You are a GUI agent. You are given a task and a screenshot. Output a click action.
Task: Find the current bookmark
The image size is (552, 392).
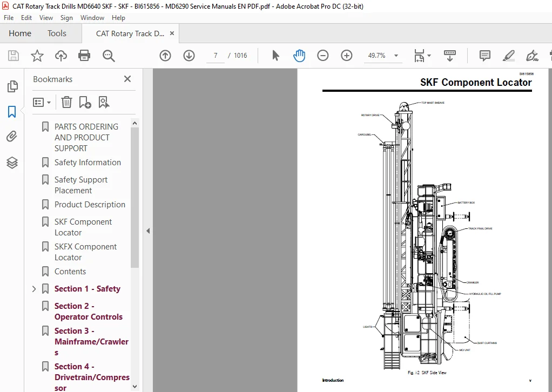point(104,103)
